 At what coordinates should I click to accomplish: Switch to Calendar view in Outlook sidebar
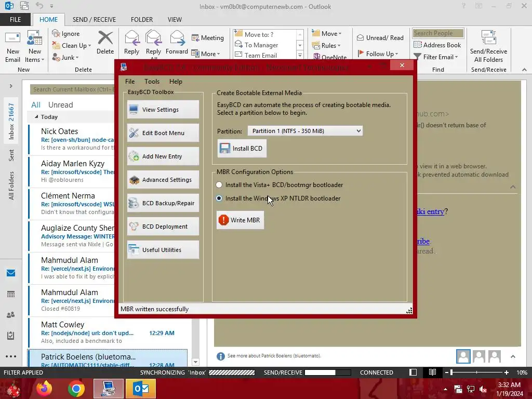pos(11,294)
